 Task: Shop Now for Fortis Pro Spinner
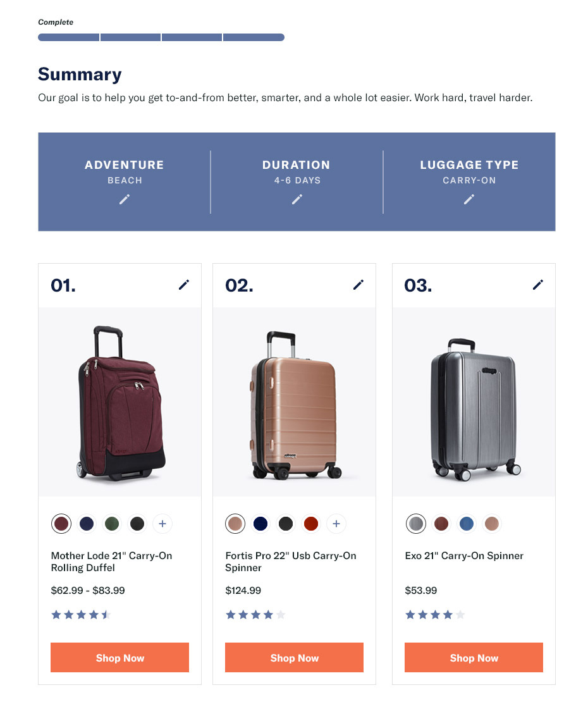(294, 658)
